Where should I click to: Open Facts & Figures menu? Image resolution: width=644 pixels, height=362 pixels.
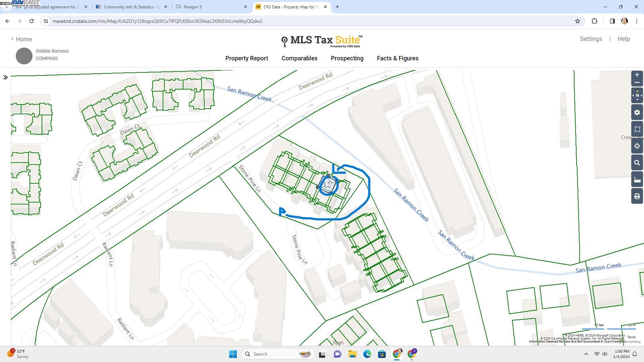coord(397,58)
